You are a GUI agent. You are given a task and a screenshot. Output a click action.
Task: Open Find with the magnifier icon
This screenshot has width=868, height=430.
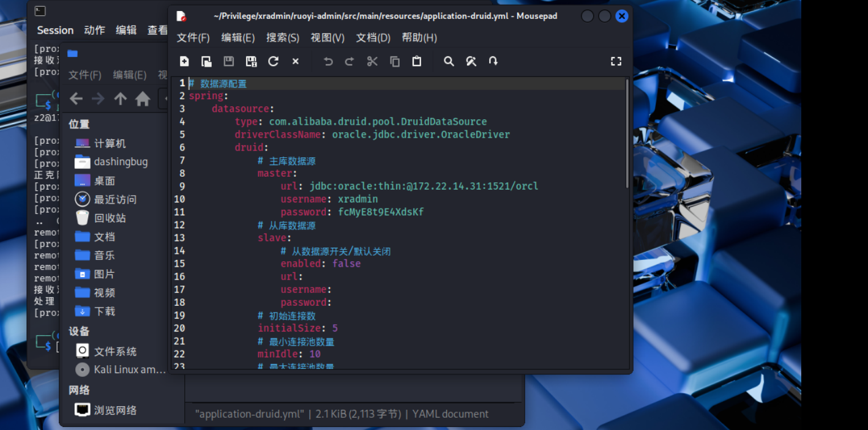tap(449, 61)
